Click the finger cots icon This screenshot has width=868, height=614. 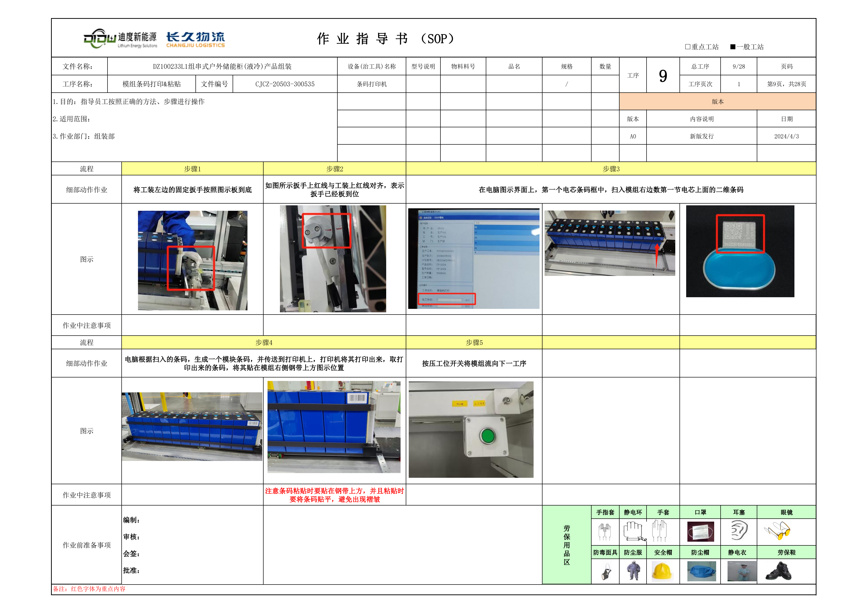(604, 531)
